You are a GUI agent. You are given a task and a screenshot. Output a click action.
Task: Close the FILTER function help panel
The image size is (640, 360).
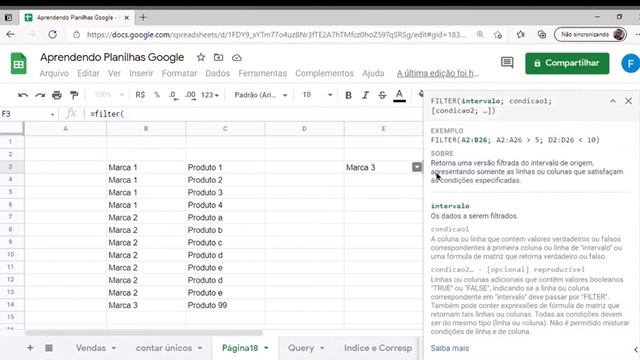pyautogui.click(x=628, y=101)
